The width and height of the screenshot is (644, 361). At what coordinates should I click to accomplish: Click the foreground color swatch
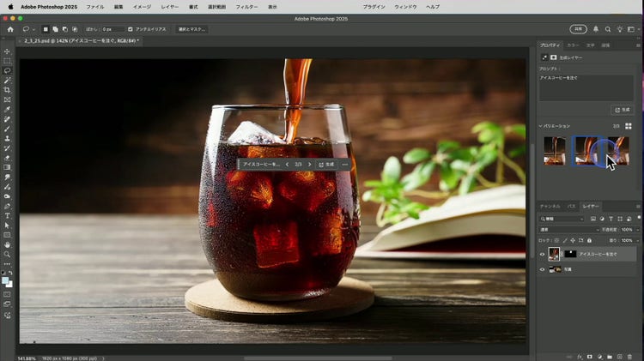[5, 280]
